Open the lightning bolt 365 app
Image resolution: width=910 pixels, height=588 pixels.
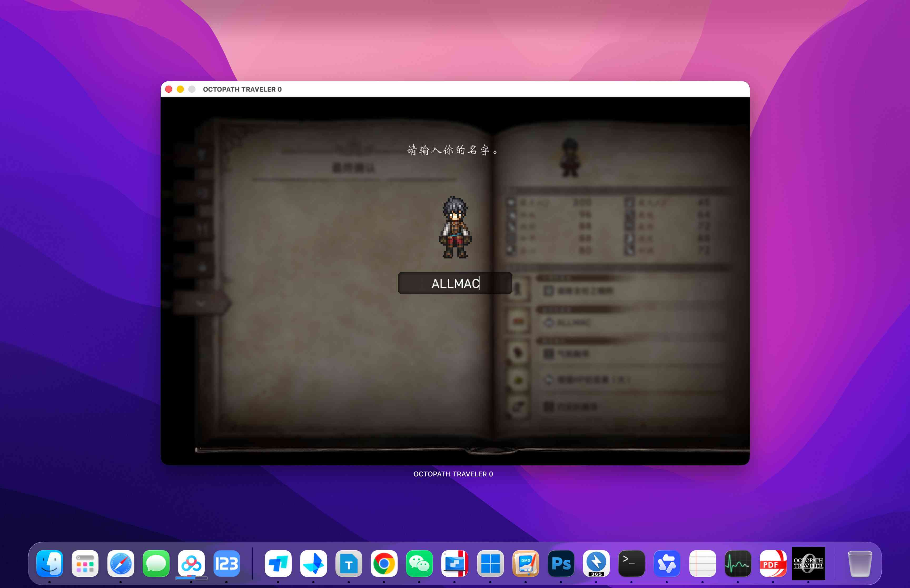click(x=596, y=564)
